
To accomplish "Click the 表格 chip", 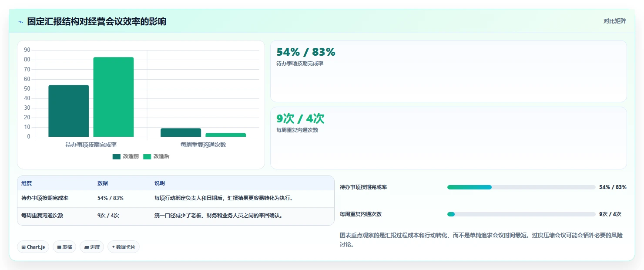I will [x=64, y=247].
